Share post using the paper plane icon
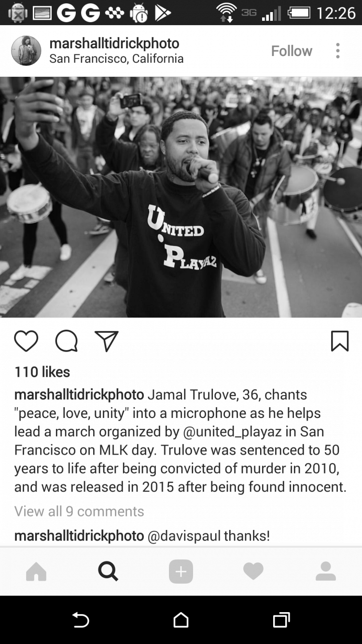 click(x=106, y=341)
